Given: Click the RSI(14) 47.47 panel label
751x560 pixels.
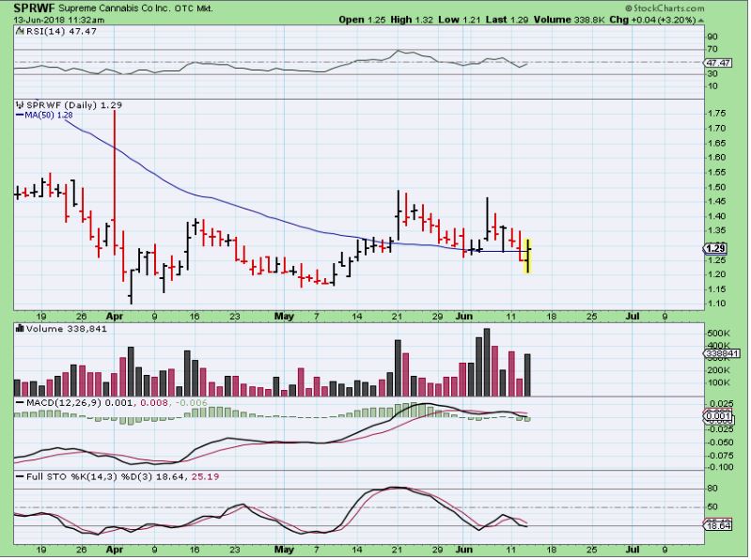Looking at the screenshot, I should coord(61,32).
